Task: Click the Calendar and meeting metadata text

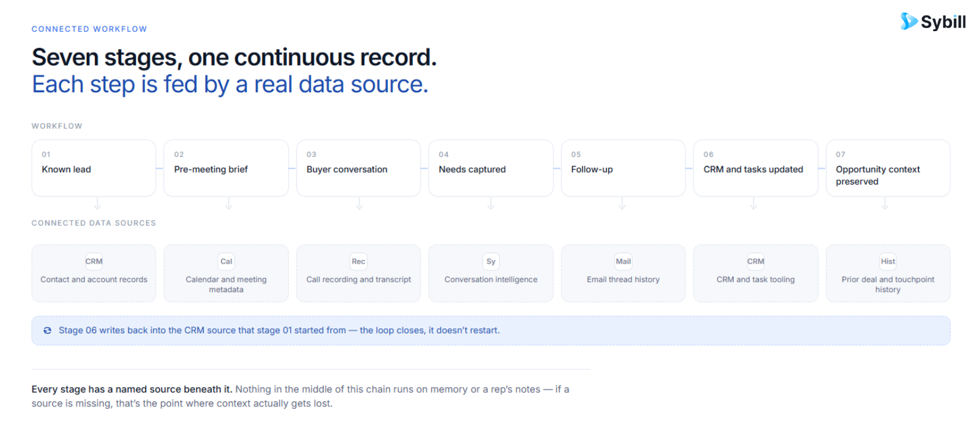Action: (226, 285)
